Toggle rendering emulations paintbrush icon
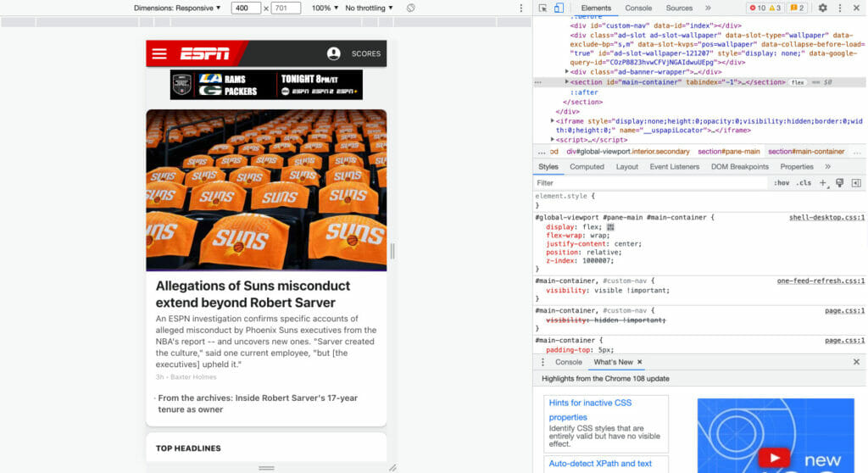 pos(840,183)
